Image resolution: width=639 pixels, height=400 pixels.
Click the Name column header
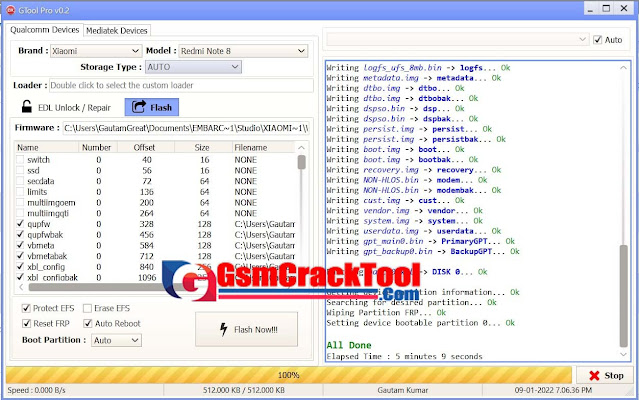pos(46,147)
